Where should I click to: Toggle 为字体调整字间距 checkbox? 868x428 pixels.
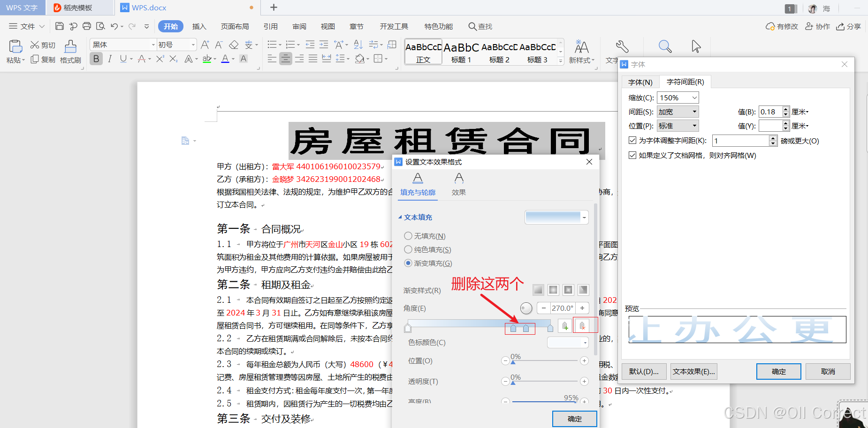pos(632,140)
